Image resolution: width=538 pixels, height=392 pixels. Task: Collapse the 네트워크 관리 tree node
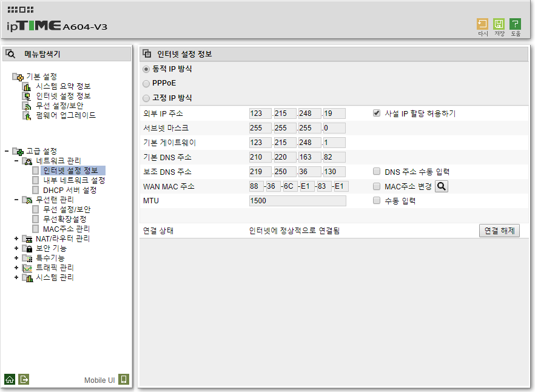click(x=16, y=161)
